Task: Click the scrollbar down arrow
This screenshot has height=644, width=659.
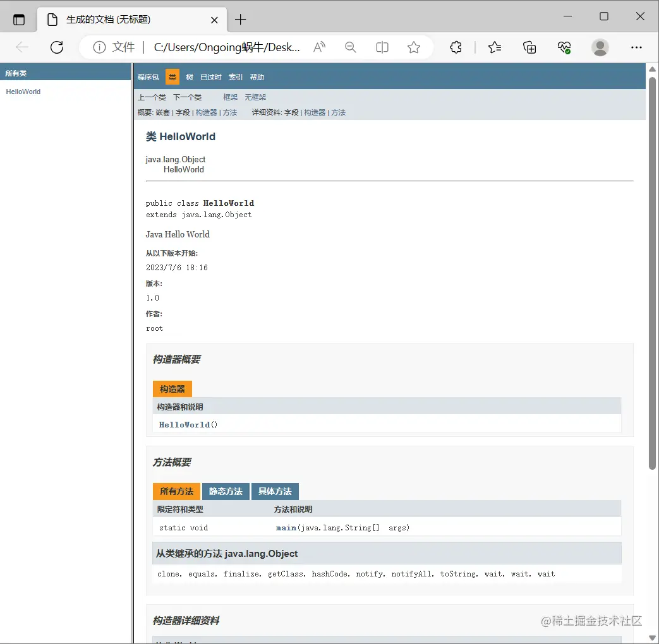Action: (x=652, y=637)
